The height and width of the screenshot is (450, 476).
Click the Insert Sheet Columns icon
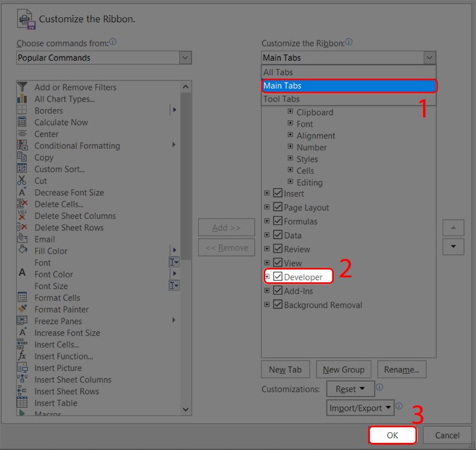click(x=22, y=379)
